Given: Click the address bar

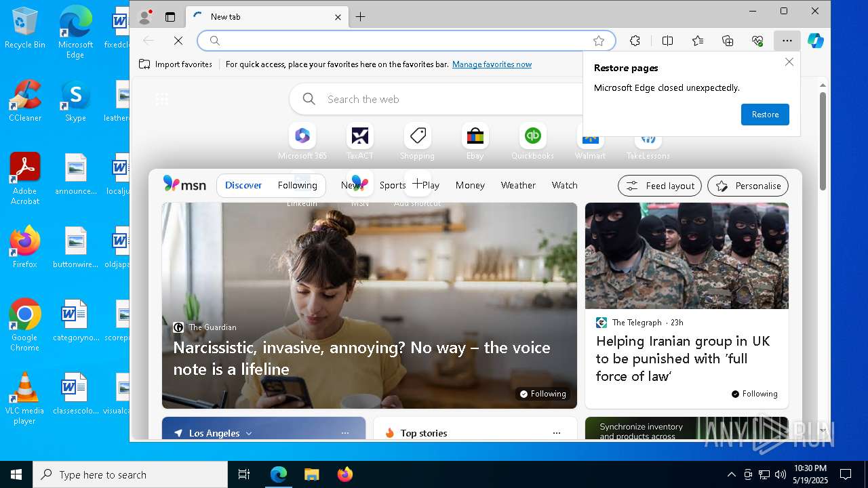Looking at the screenshot, I should [406, 41].
